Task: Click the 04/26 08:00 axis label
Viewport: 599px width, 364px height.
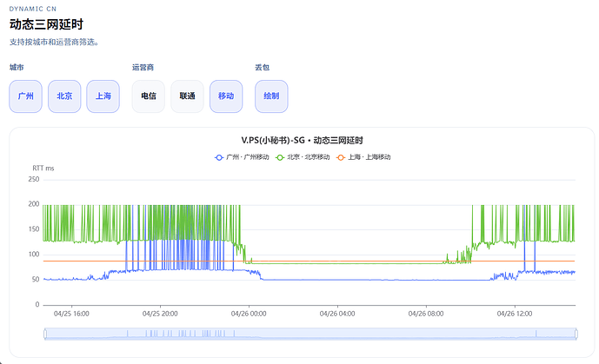Action: pos(426,314)
